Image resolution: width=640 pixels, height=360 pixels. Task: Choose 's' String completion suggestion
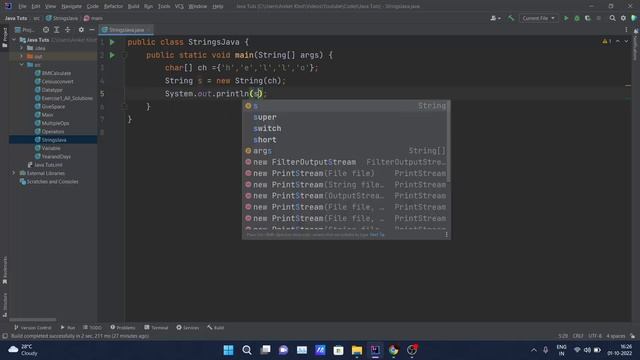pyautogui.click(x=345, y=106)
